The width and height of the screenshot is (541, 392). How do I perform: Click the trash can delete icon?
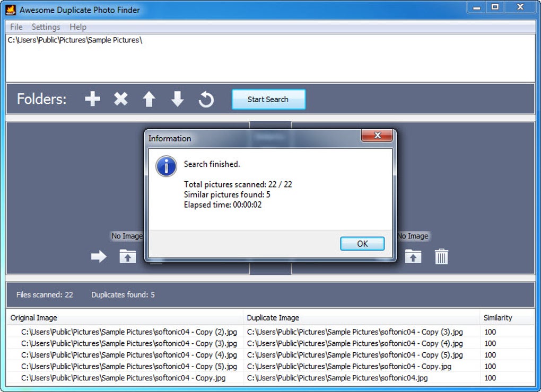pyautogui.click(x=441, y=256)
